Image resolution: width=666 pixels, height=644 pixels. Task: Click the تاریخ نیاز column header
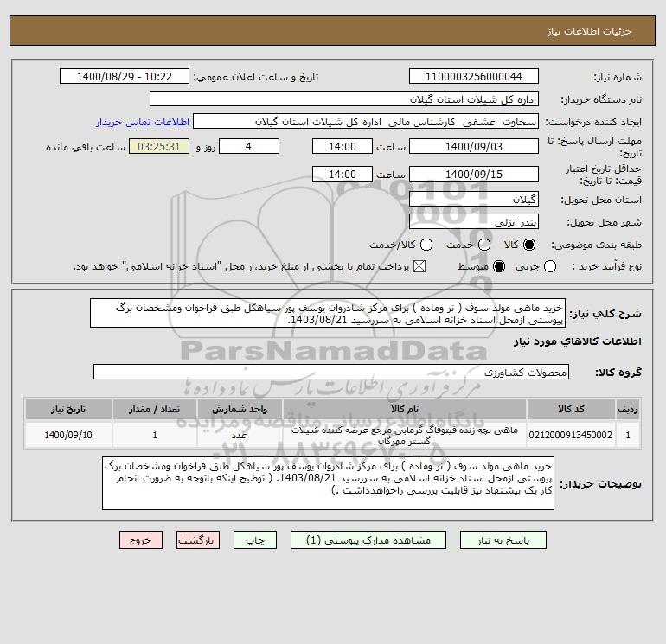click(x=68, y=409)
